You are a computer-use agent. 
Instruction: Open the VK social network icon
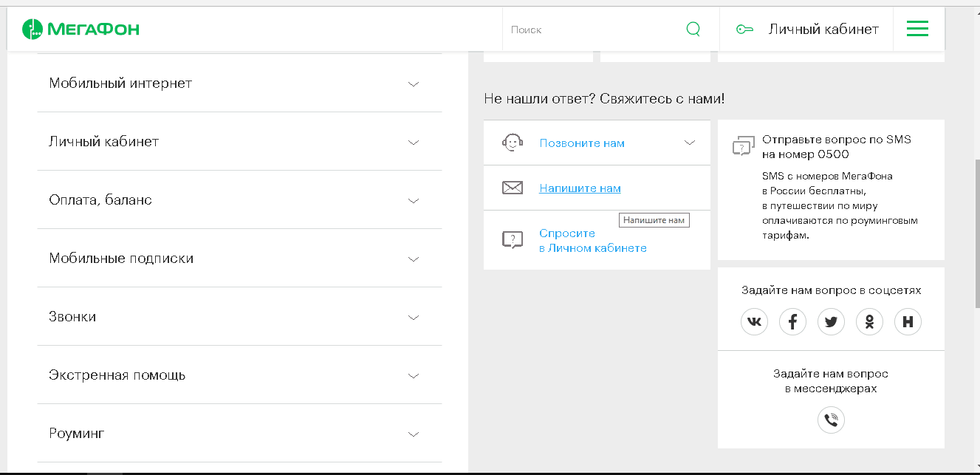[754, 321]
